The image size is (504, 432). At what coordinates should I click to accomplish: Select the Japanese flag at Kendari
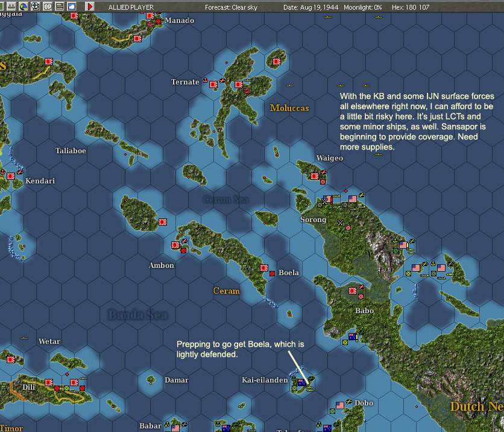coord(11,176)
